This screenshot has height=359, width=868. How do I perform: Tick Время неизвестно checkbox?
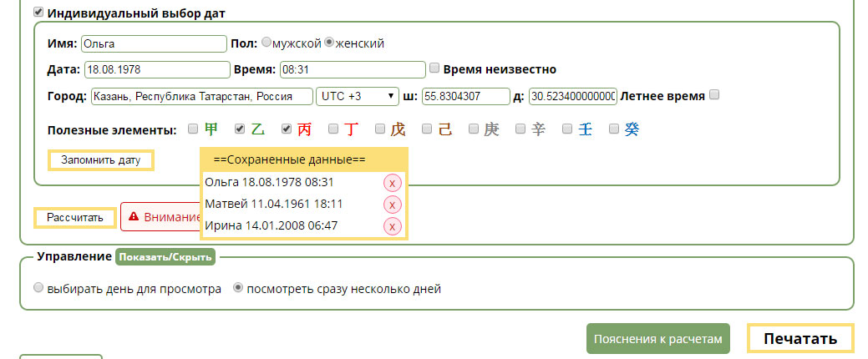[434, 68]
